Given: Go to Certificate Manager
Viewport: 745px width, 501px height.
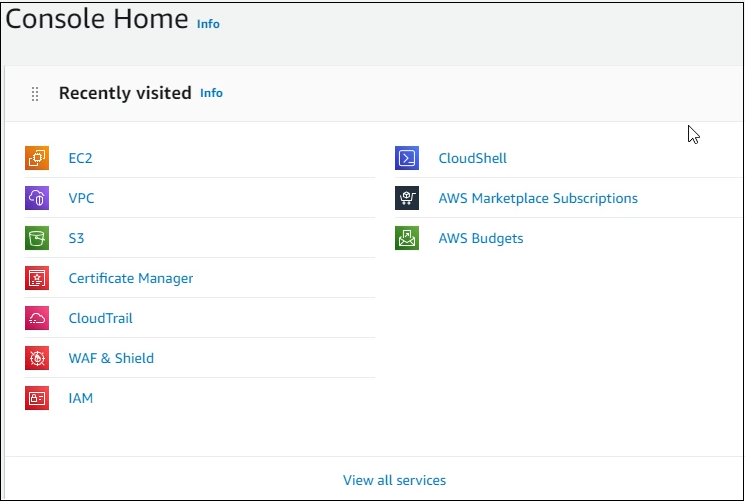Looking at the screenshot, I should [131, 278].
